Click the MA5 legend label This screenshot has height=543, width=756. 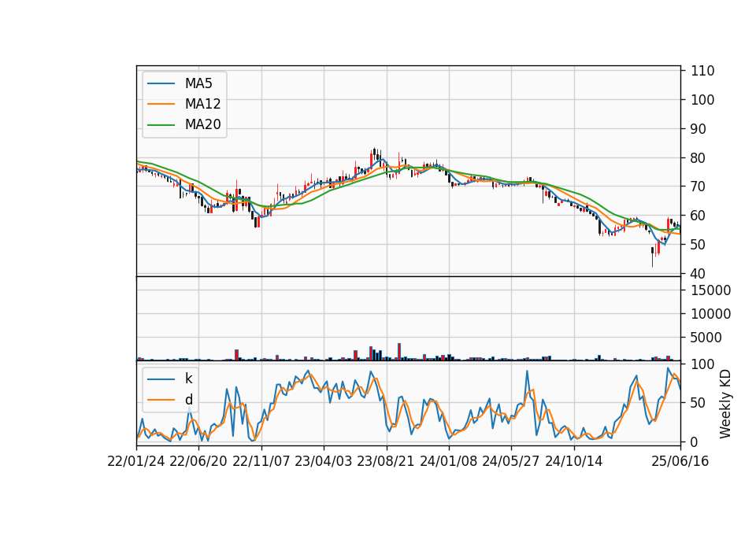point(198,83)
